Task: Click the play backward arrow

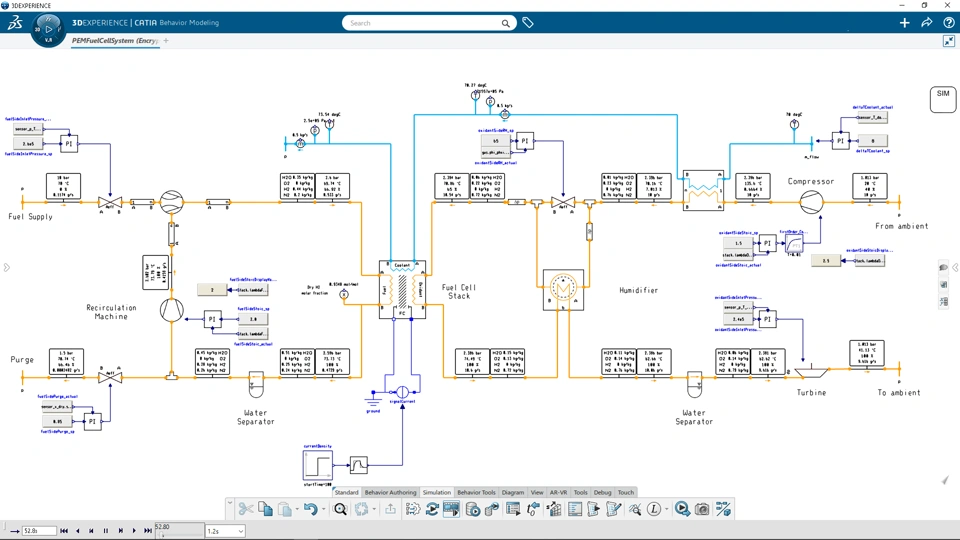Action: tap(78, 531)
